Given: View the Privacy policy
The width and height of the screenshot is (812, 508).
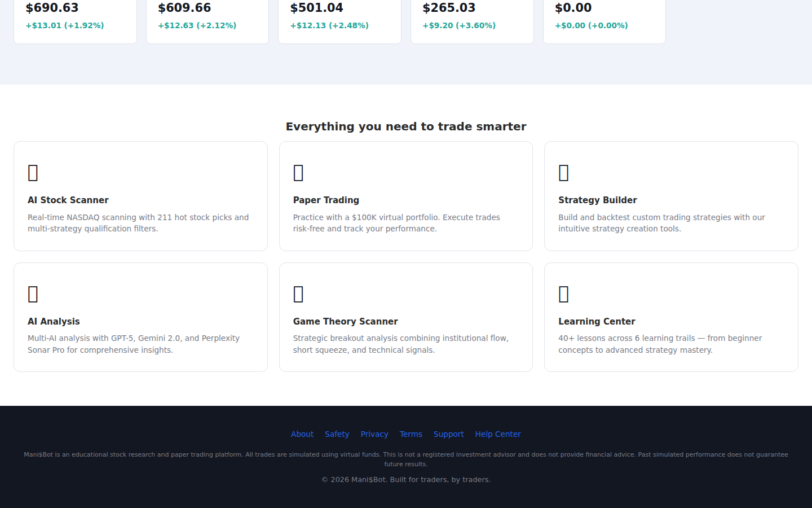Looking at the screenshot, I should click(x=374, y=434).
